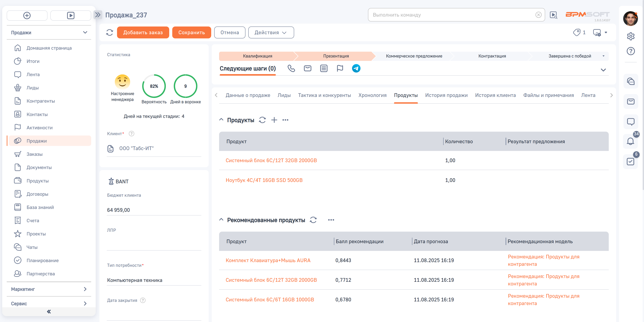Open the stage dropdown beside Завершена с победой
This screenshot has height=322, width=644.
[603, 56]
